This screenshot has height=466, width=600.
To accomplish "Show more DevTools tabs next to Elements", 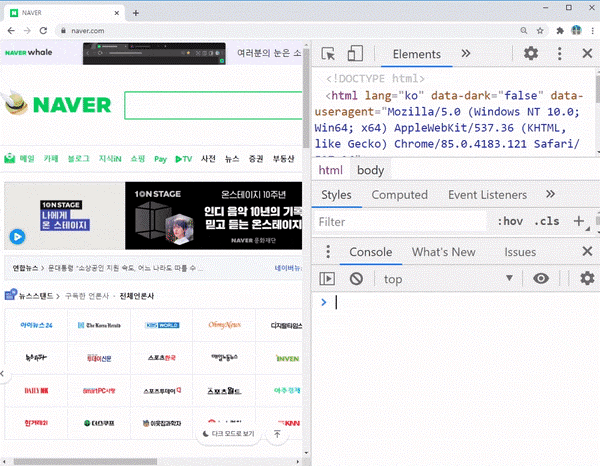I will coord(466,53).
